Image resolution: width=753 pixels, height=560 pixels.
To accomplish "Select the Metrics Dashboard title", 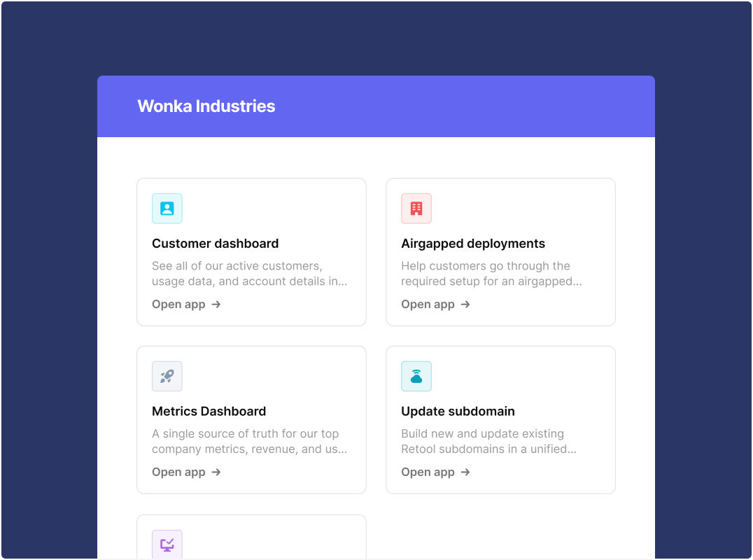I will 209,411.
